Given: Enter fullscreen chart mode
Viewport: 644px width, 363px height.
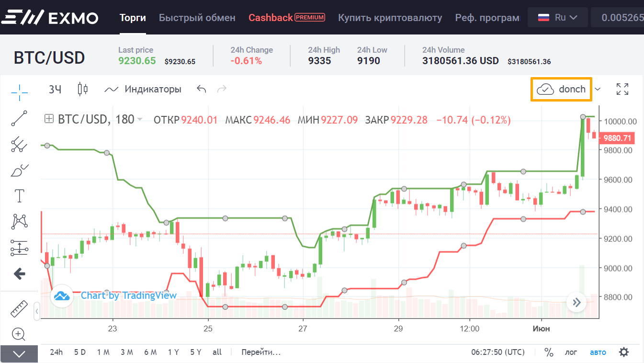Looking at the screenshot, I should coord(622,89).
